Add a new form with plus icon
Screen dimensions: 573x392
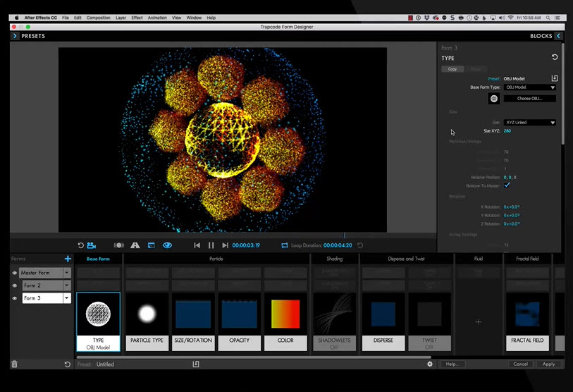[x=68, y=259]
